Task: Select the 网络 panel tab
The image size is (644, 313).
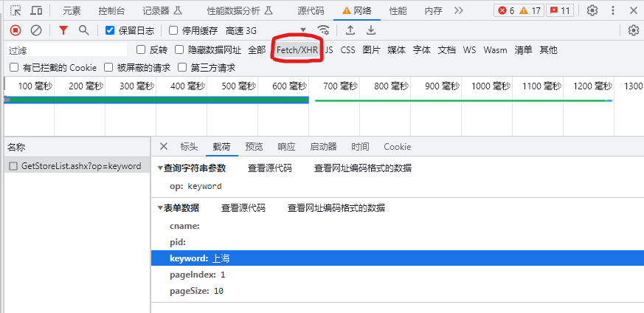Action: pyautogui.click(x=357, y=10)
